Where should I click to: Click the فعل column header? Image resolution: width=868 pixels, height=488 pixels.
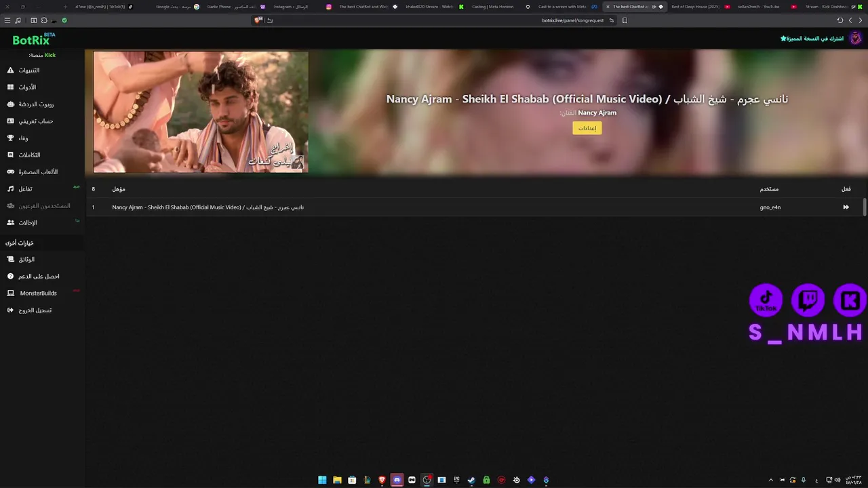click(x=846, y=189)
